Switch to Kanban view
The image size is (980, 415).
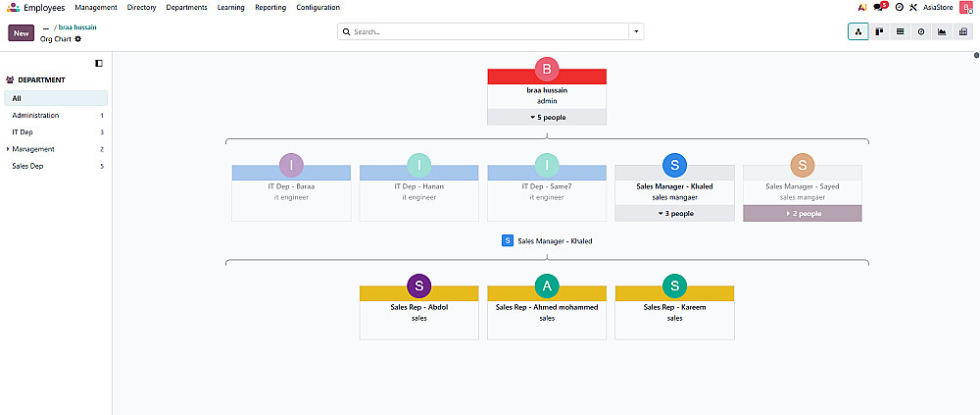click(x=879, y=32)
